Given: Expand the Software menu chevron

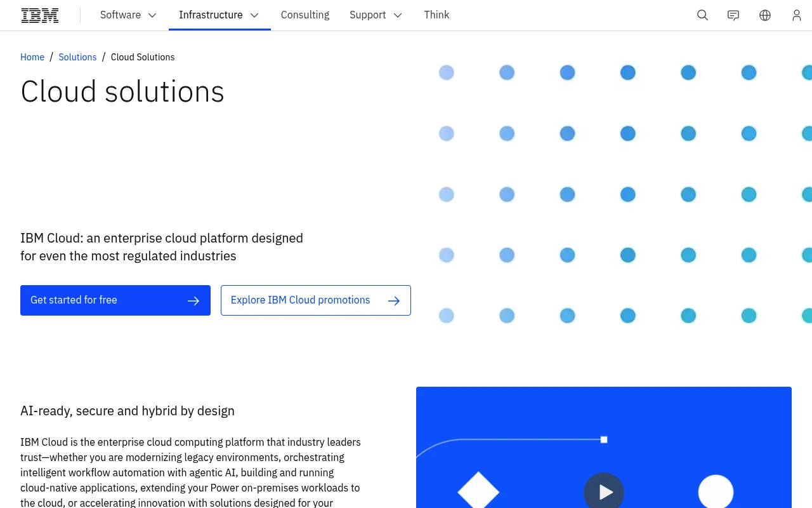Looking at the screenshot, I should coord(152,15).
